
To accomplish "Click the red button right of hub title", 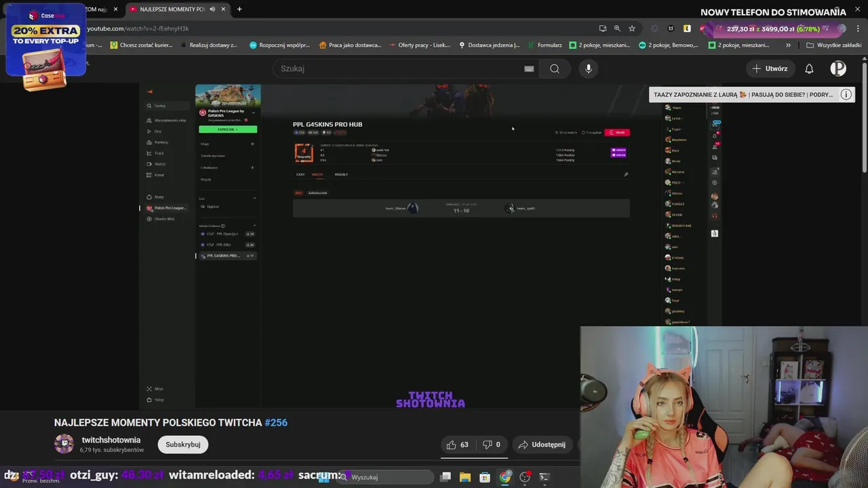I will click(x=618, y=132).
